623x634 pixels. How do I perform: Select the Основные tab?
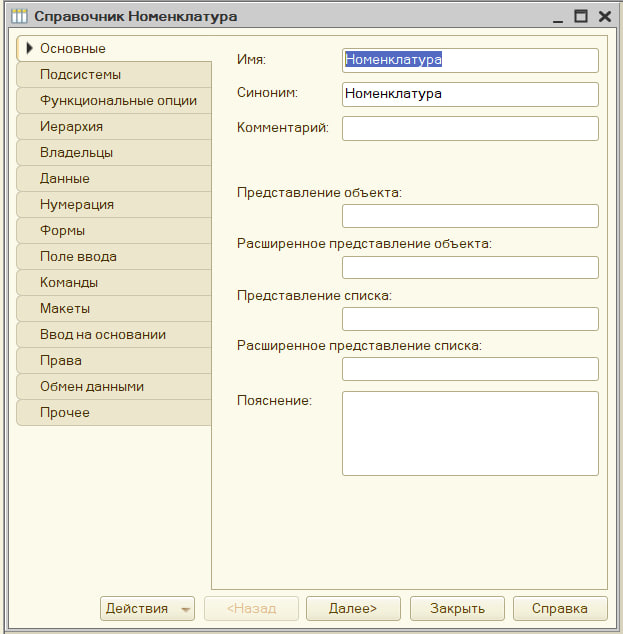114,49
